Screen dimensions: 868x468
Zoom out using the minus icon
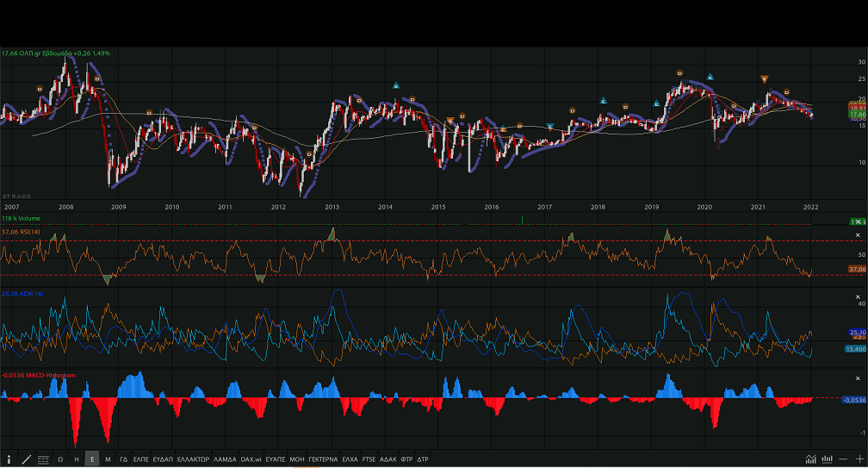843,459
